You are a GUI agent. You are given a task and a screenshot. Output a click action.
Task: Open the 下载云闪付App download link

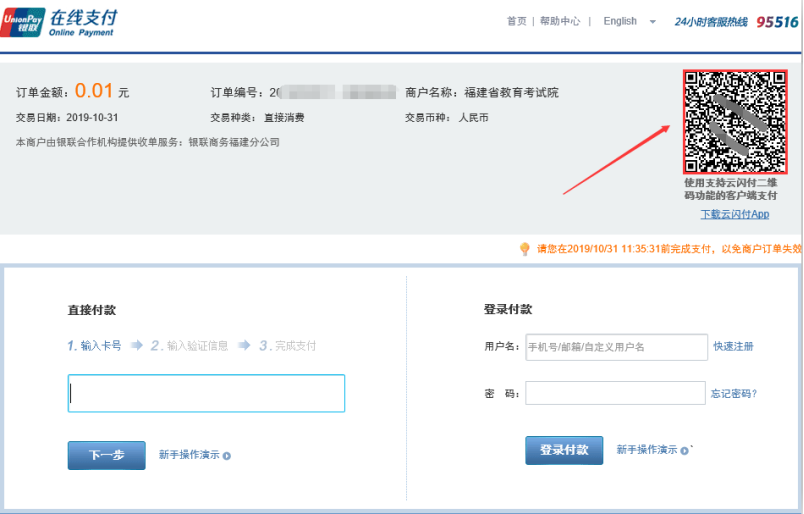(734, 215)
